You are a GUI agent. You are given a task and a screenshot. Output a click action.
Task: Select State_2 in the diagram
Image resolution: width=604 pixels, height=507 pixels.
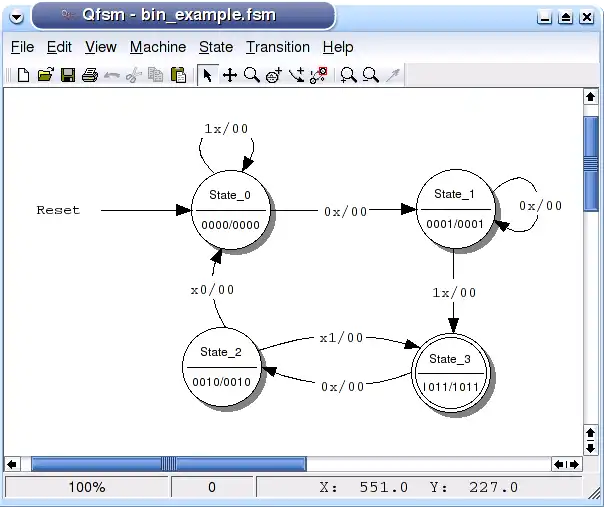click(221, 367)
